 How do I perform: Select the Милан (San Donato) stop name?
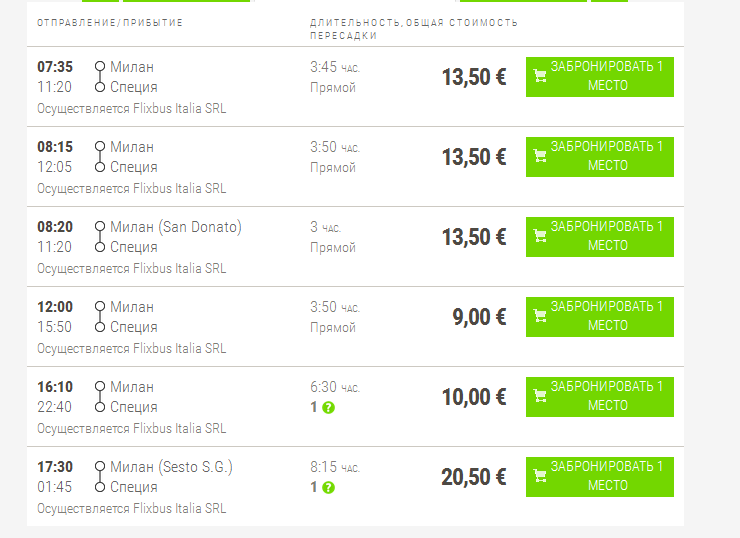tap(176, 227)
